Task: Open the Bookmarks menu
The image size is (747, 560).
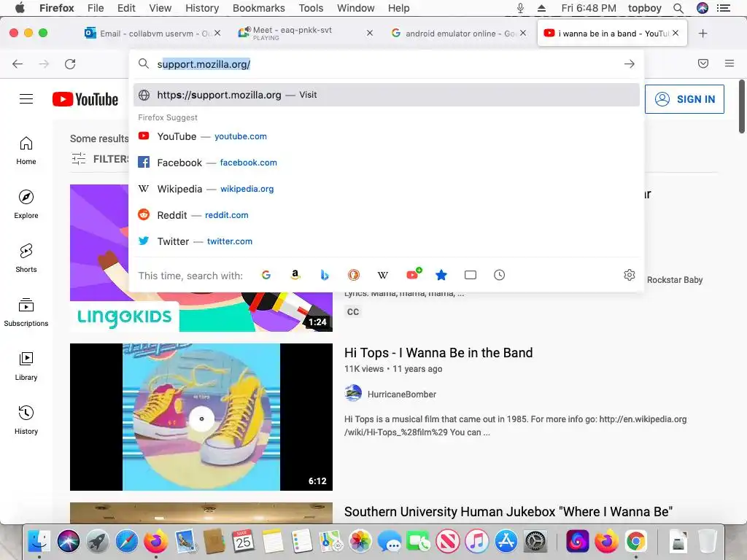Action: 259,8
